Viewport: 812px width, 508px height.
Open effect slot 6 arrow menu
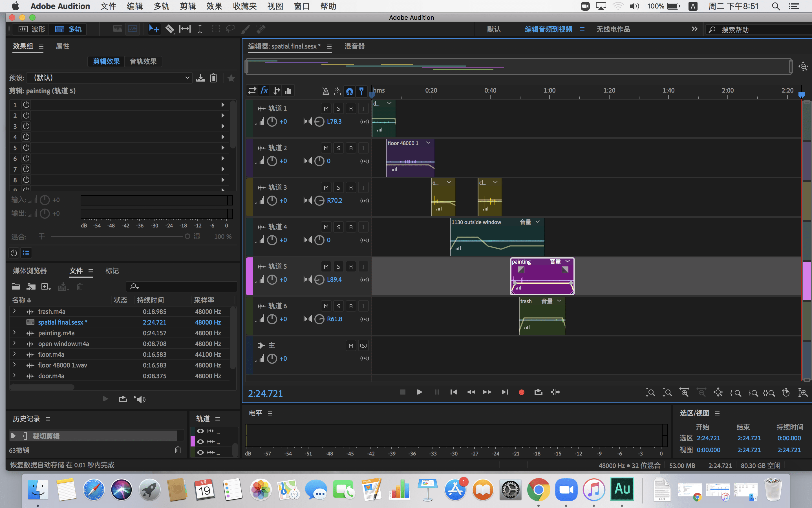click(x=223, y=159)
